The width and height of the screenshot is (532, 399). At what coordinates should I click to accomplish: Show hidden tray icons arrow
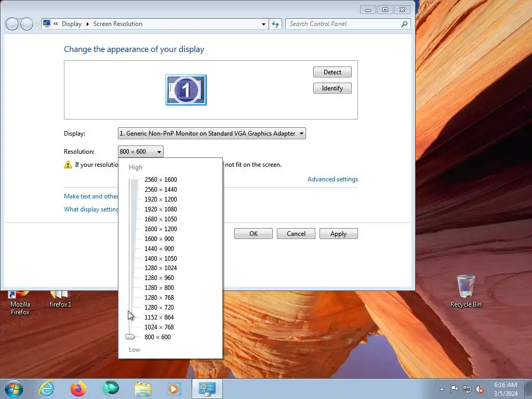(442, 389)
